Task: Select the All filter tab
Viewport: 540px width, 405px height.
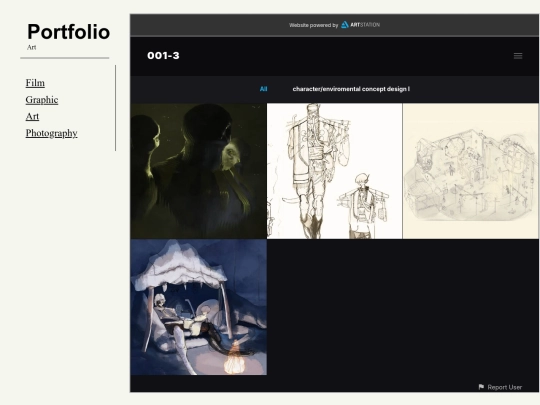Action: pos(263,89)
